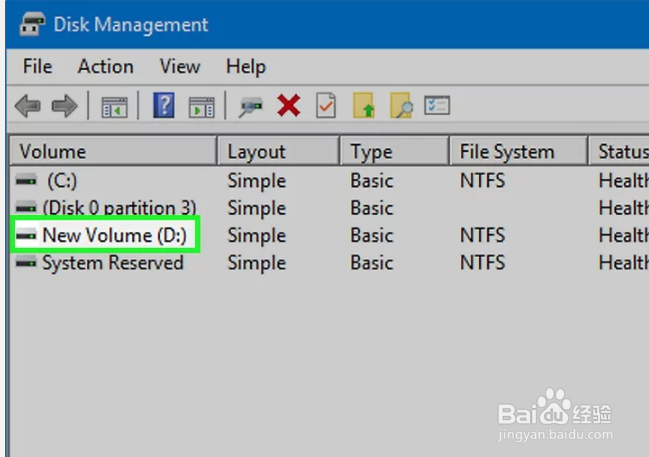This screenshot has width=649, height=457.
Task: Sort by the Status column header
Action: point(619,151)
